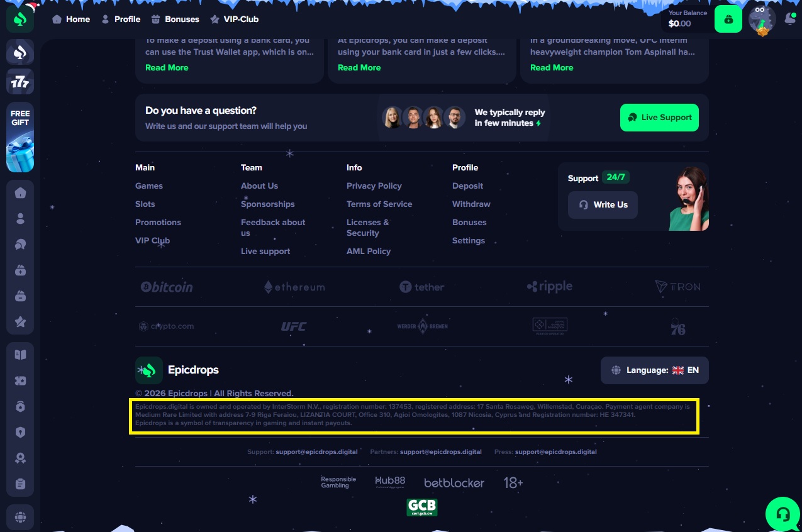This screenshot has width=802, height=532.
Task: Click the globe icon at the sidebar bottom
Action: tap(20, 518)
